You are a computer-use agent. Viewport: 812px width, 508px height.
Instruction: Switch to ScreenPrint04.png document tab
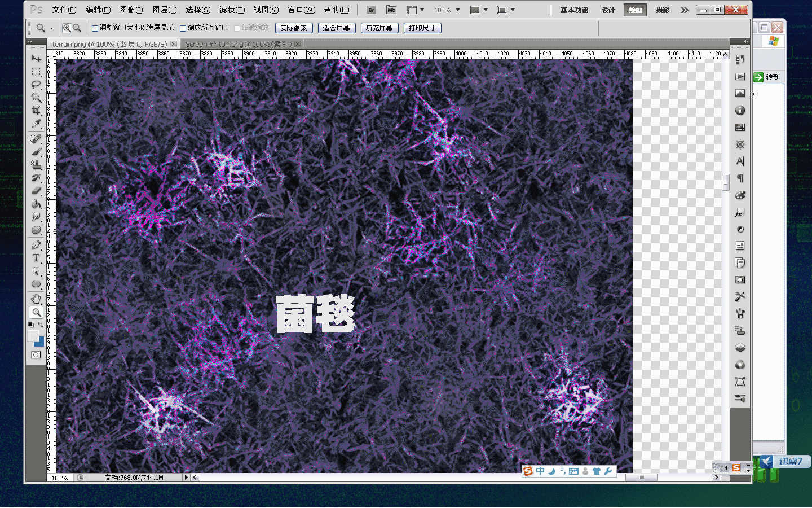tap(239, 43)
